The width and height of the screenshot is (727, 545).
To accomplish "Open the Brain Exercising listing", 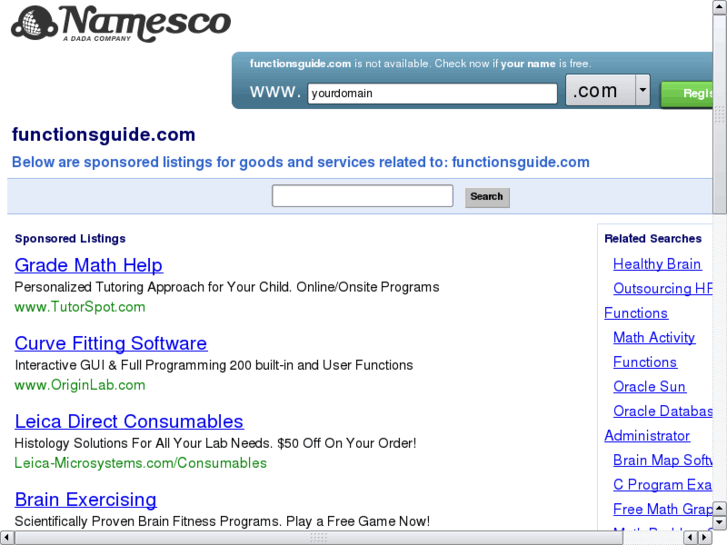I will [85, 500].
